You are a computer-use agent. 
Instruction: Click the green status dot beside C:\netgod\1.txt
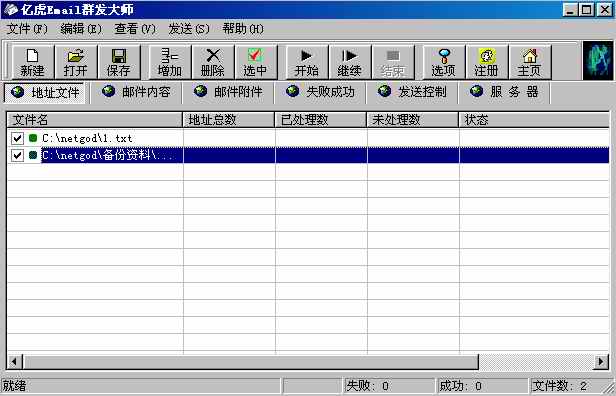(x=33, y=138)
